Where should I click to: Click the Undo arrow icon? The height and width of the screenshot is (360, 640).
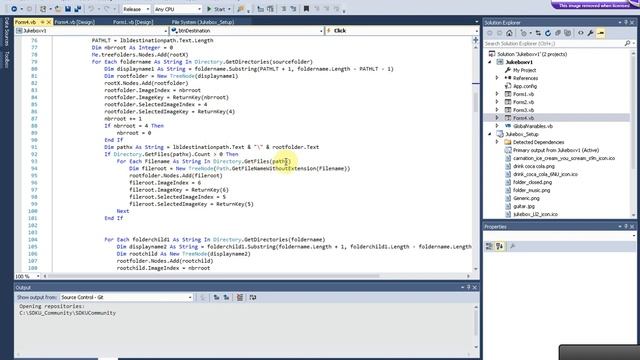click(x=91, y=9)
